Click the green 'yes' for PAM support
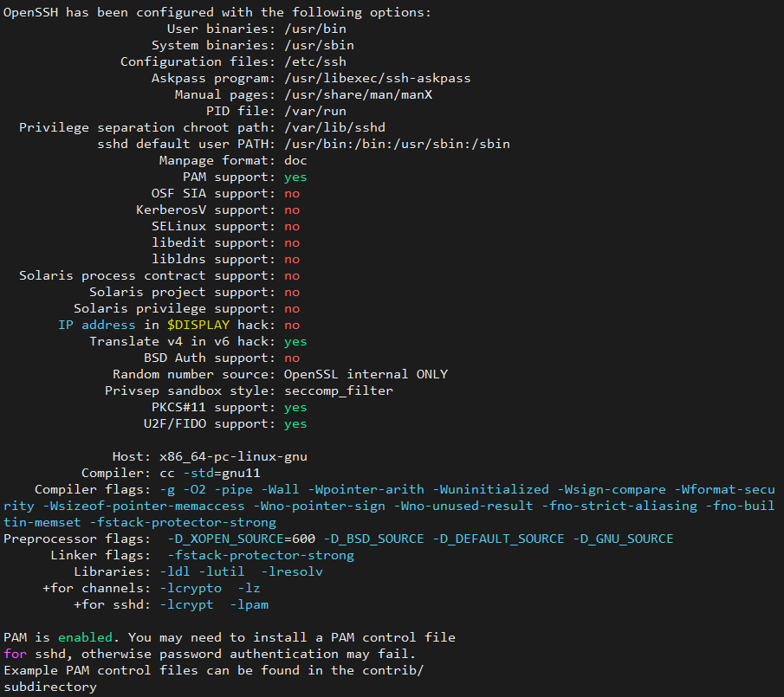The height and width of the screenshot is (697, 784). [x=295, y=177]
